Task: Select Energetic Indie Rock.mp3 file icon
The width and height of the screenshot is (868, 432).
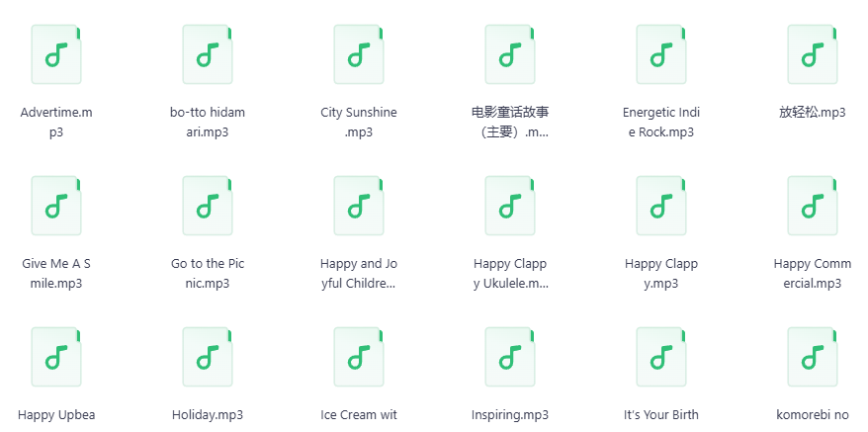Action: click(x=661, y=54)
